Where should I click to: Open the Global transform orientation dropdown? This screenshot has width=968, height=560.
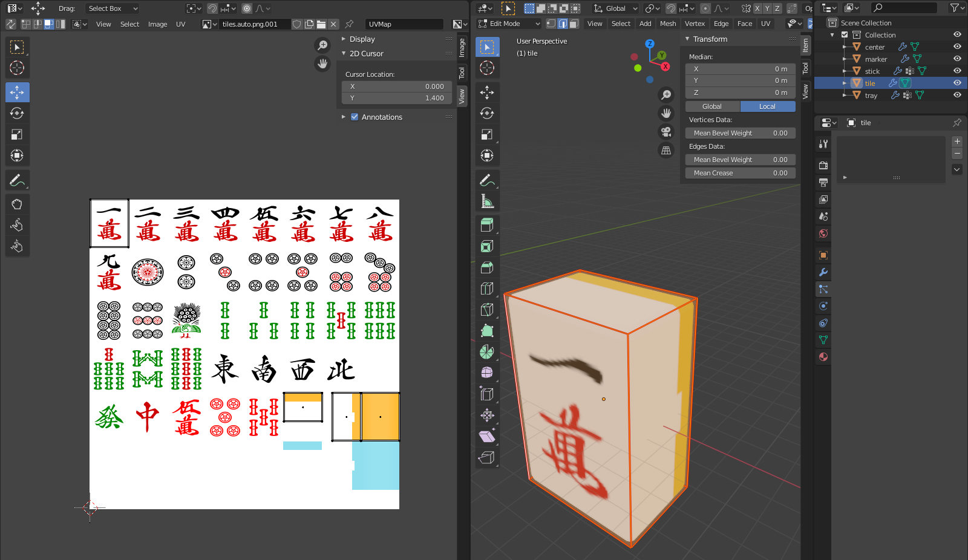pos(615,8)
